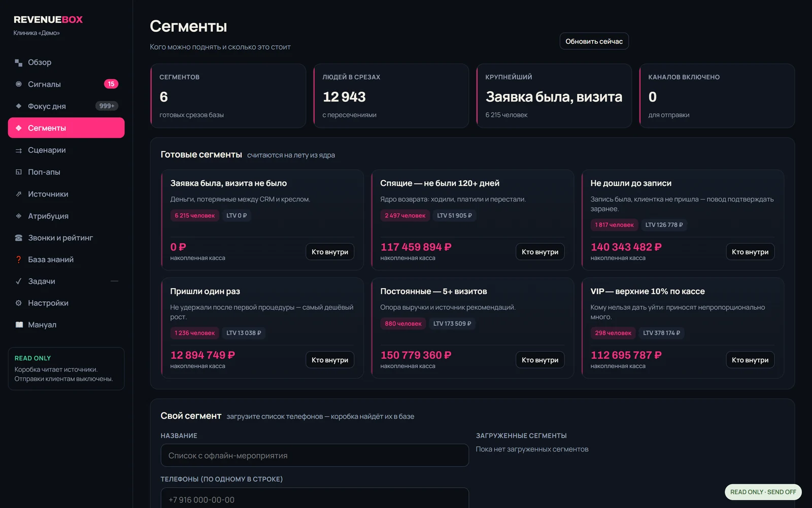812x508 pixels.
Task: Open Кто внутри for Пришли один раз
Action: tap(330, 360)
